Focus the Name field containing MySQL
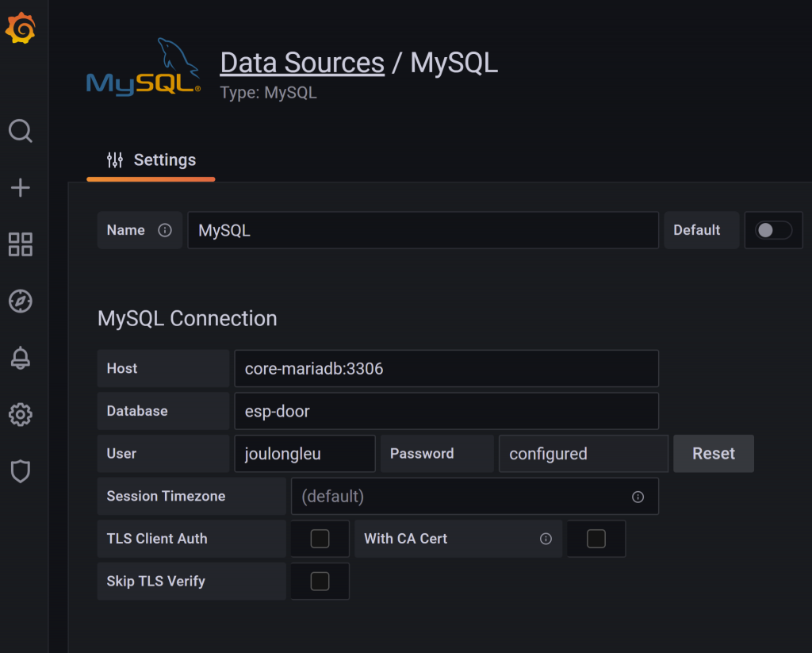Image resolution: width=812 pixels, height=653 pixels. point(423,230)
